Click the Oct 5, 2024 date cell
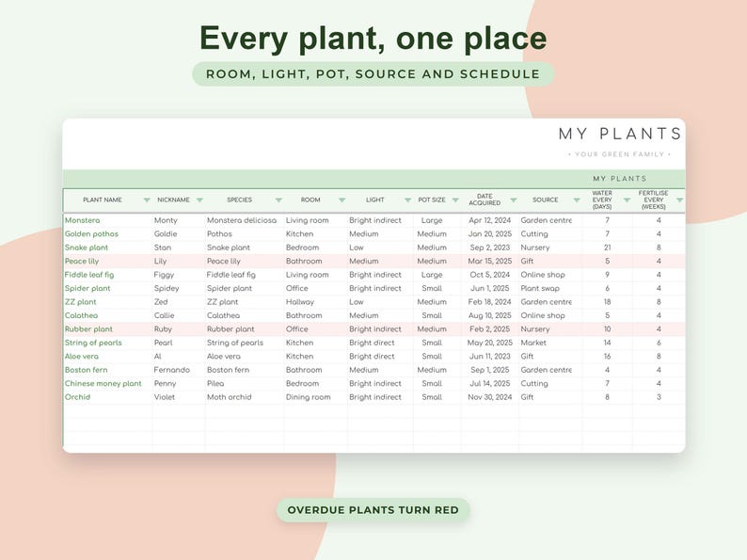 pos(490,275)
